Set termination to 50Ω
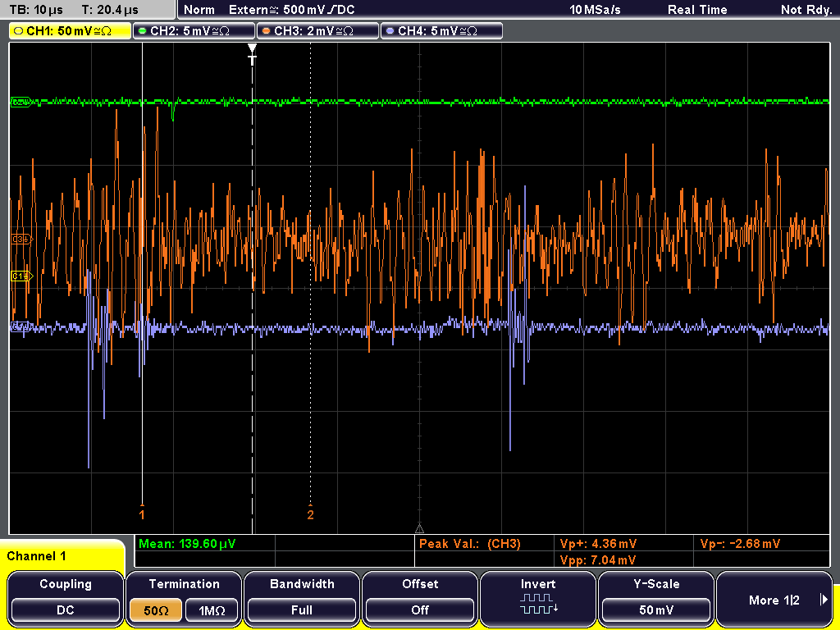The image size is (840, 630). (156, 610)
